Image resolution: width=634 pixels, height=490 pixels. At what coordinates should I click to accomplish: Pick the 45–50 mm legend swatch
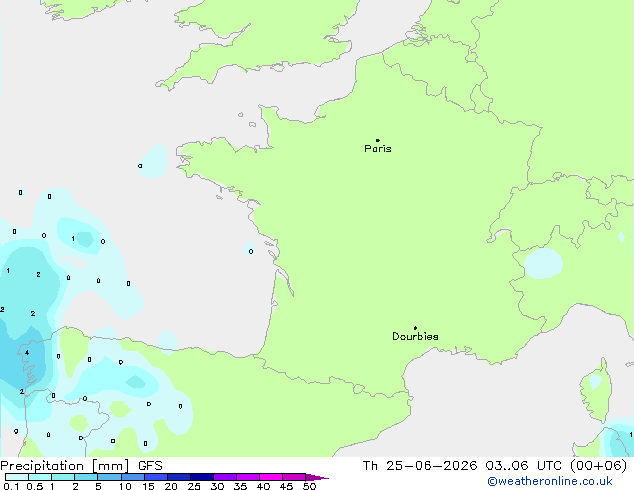coord(294,477)
